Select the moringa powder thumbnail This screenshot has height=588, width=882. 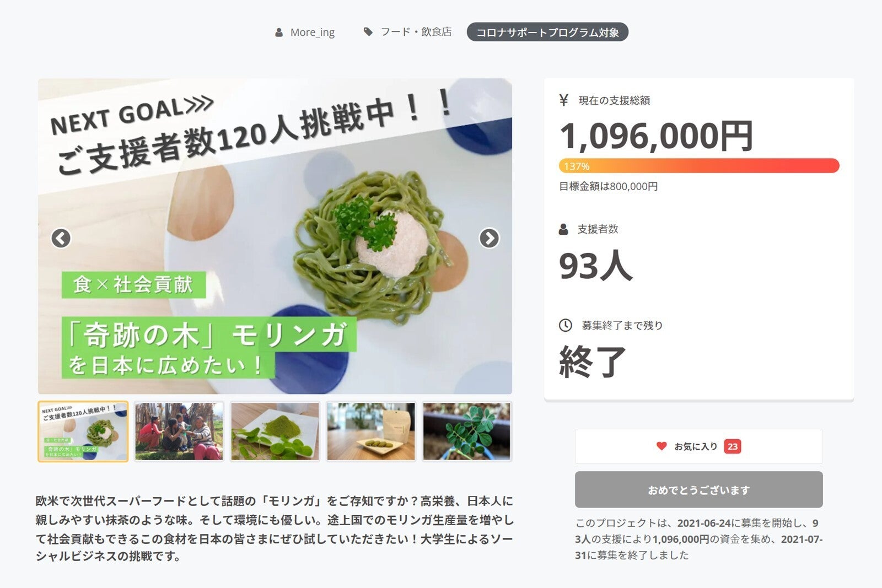(x=275, y=431)
